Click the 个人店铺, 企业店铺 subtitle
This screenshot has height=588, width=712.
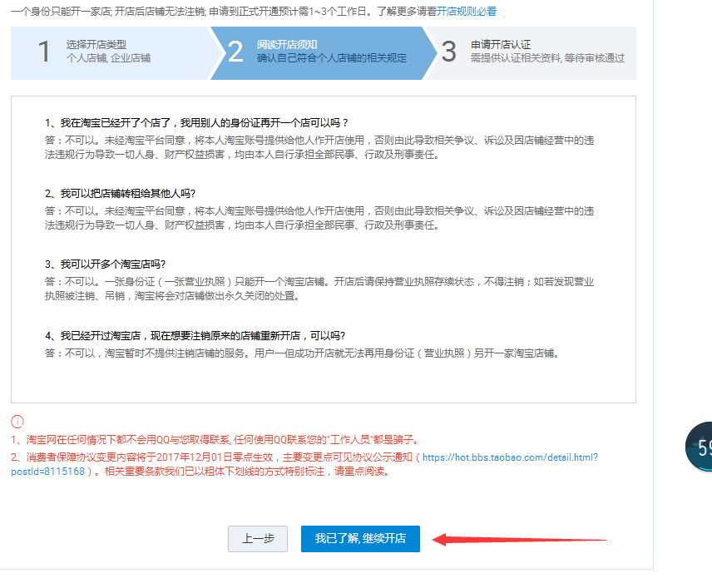click(x=108, y=58)
